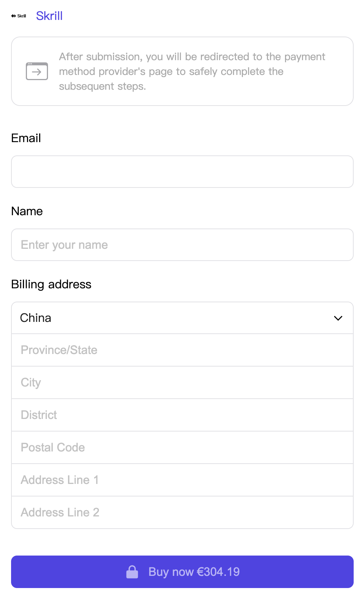Click the Billing address label
Image resolution: width=364 pixels, height=598 pixels.
pyautogui.click(x=51, y=284)
